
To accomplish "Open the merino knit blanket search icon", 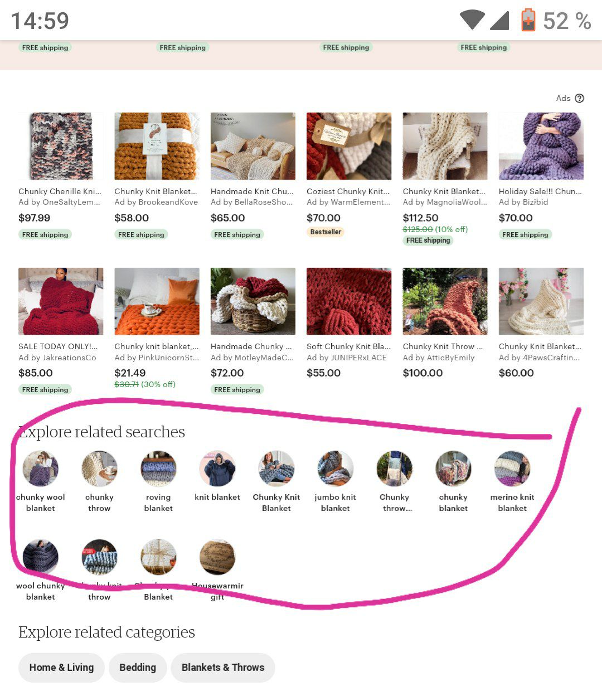I will (x=512, y=469).
